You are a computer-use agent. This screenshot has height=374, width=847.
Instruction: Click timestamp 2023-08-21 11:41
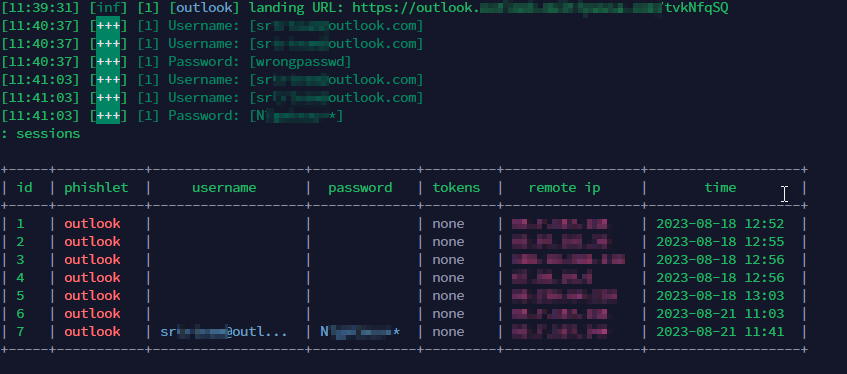720,331
